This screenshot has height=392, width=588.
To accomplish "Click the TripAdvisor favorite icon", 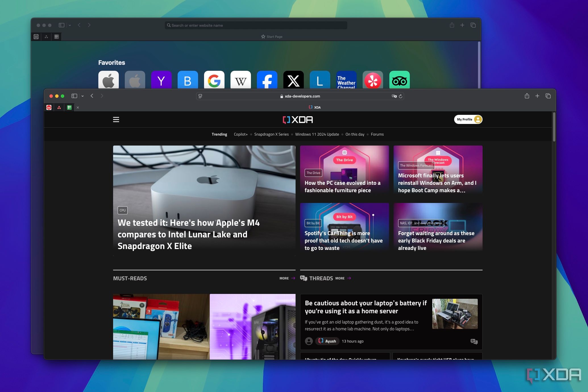I will pyautogui.click(x=399, y=80).
